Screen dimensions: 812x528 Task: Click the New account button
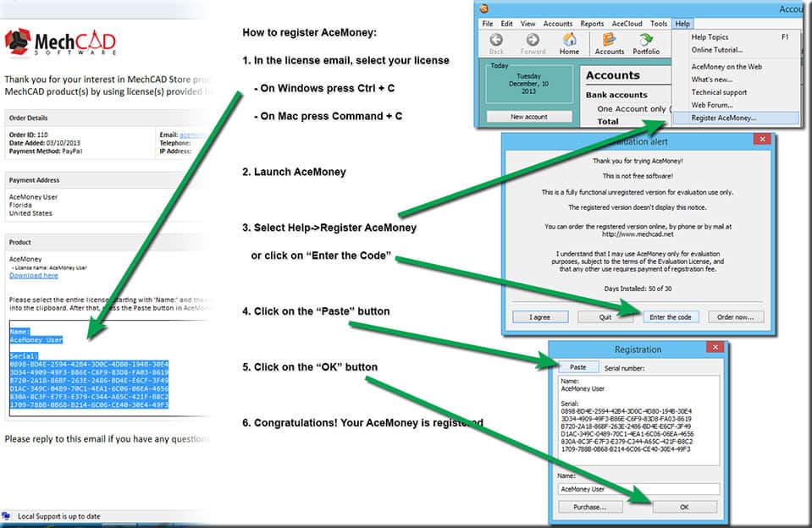[x=528, y=117]
